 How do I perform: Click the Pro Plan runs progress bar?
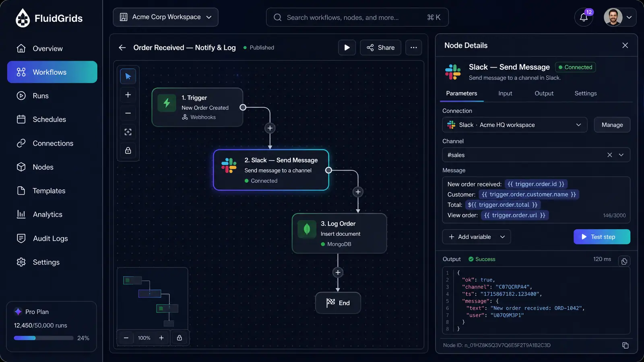coord(43,338)
